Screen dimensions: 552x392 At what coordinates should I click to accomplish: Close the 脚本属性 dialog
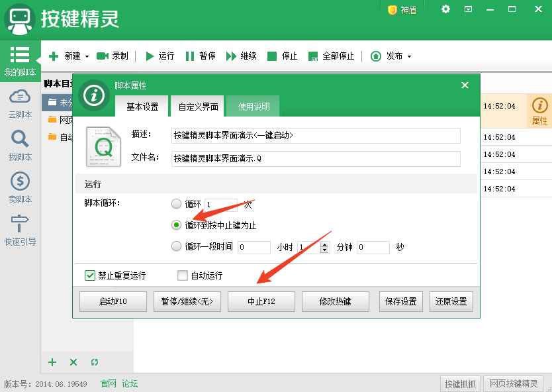(465, 85)
